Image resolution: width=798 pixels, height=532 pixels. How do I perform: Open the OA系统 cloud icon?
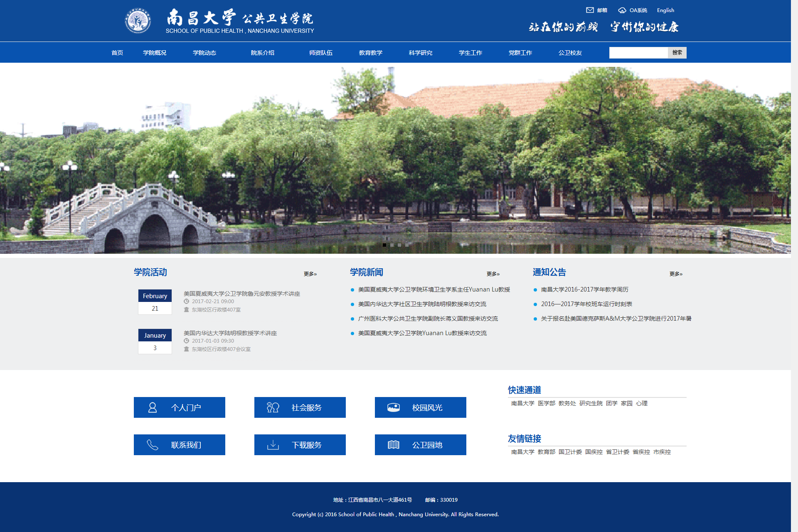(x=622, y=10)
